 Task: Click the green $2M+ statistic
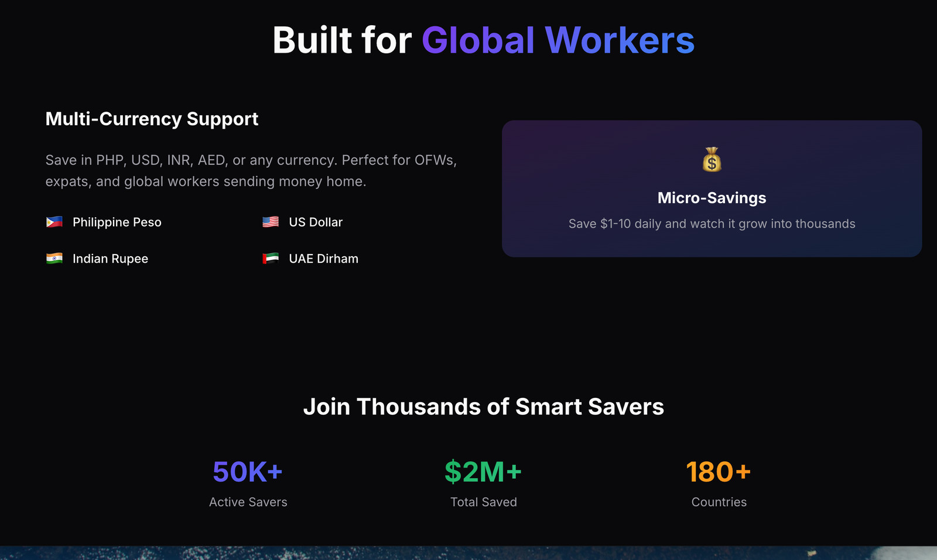point(483,472)
